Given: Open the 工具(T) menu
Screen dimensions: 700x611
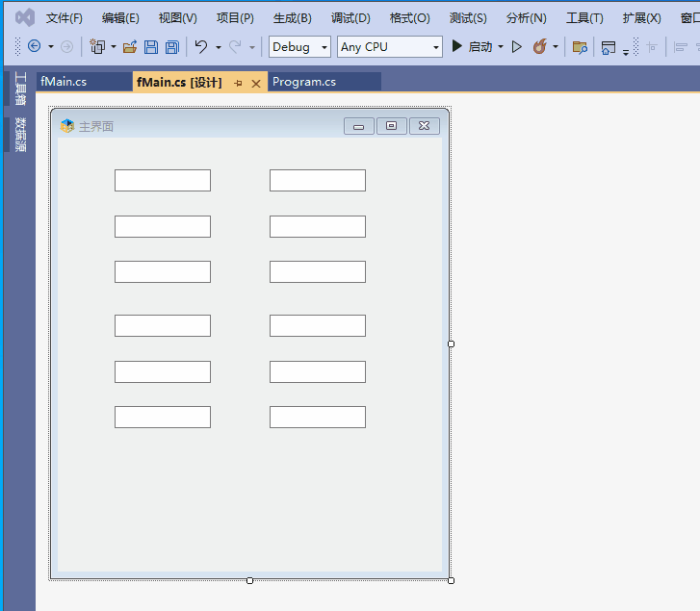Looking at the screenshot, I should tap(584, 18).
